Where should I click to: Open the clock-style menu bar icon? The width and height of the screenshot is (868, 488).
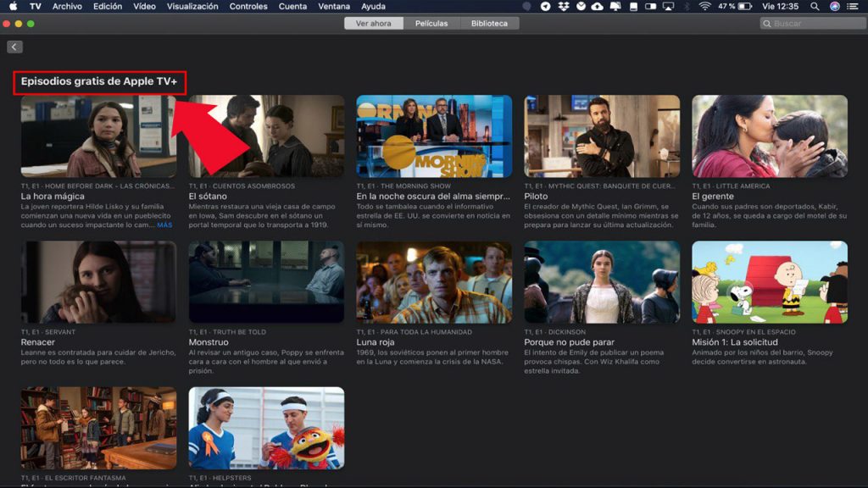click(x=581, y=7)
